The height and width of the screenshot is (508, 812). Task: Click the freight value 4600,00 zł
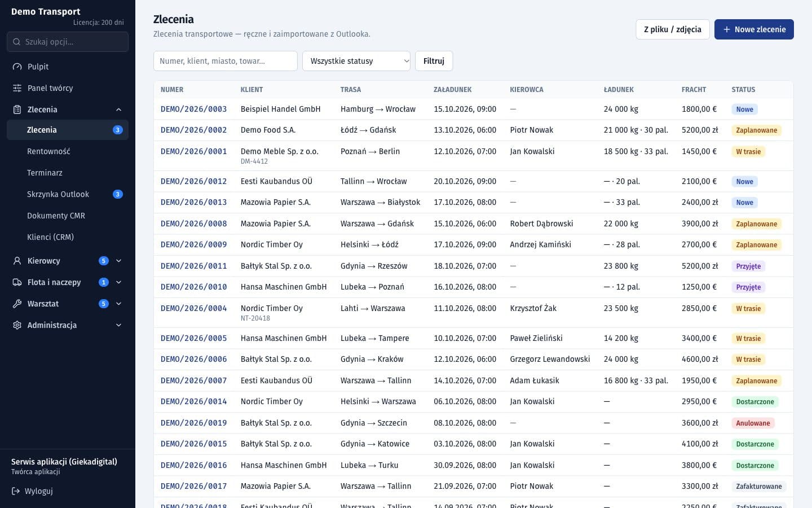tap(700, 359)
